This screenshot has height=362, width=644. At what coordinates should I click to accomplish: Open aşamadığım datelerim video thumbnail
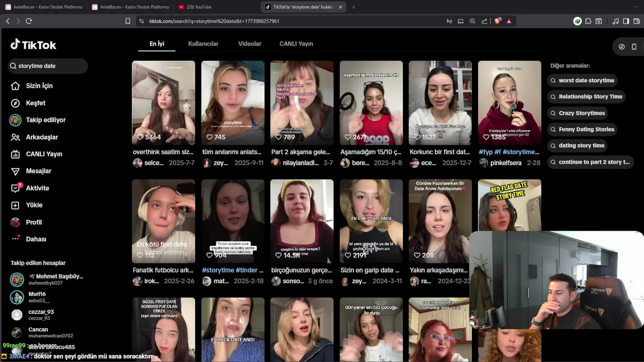click(x=371, y=103)
